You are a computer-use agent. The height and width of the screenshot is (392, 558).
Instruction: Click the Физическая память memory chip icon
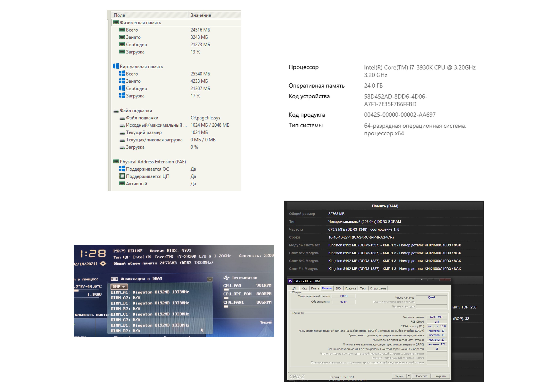116,23
